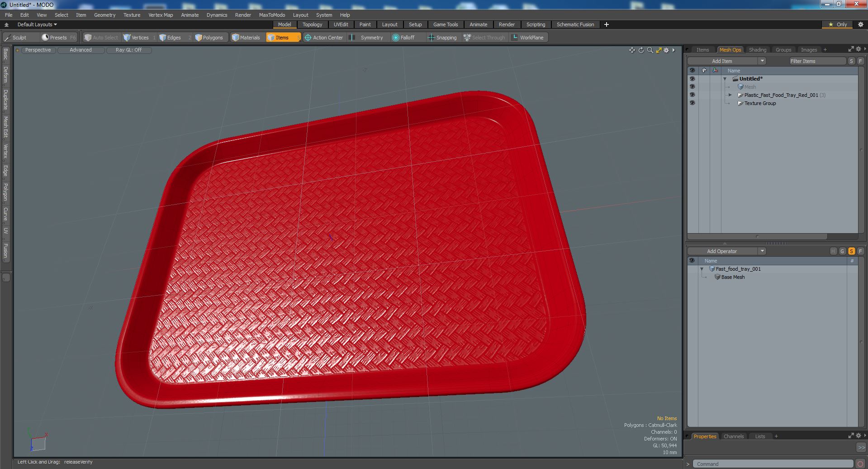The image size is (868, 469).
Task: Expand Plastic_Fast_Food_Tray_Red_001 group
Action: [x=730, y=95]
